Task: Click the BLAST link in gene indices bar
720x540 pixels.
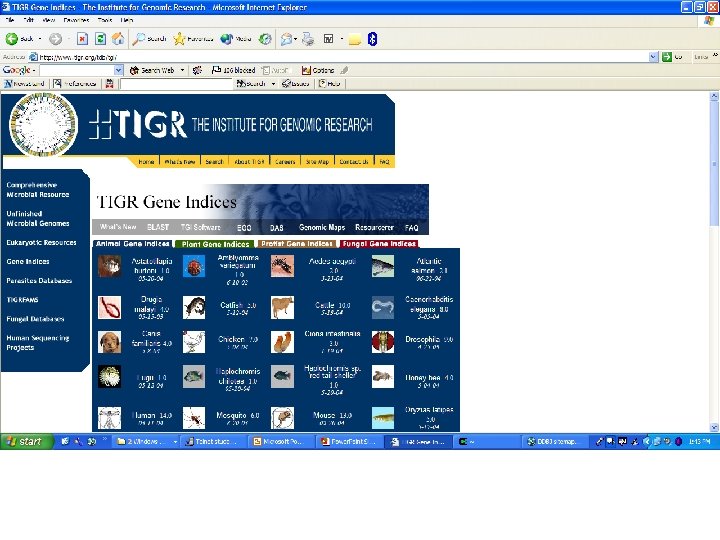Action: (x=158, y=227)
